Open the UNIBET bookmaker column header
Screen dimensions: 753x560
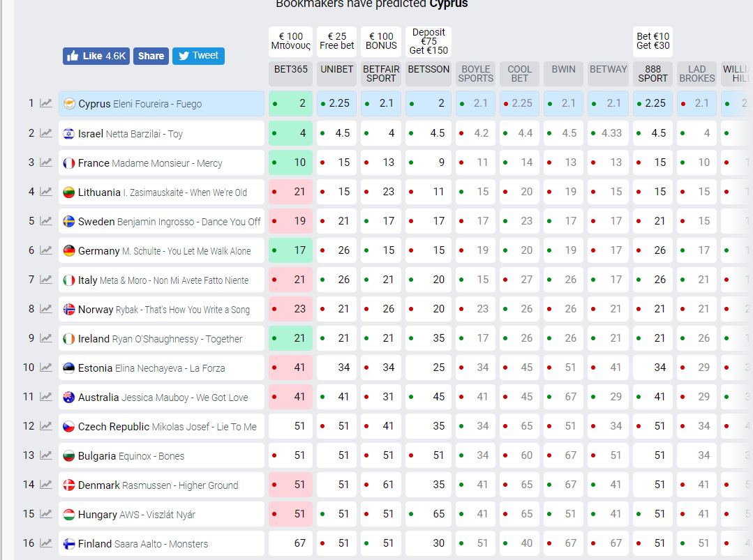pos(336,74)
